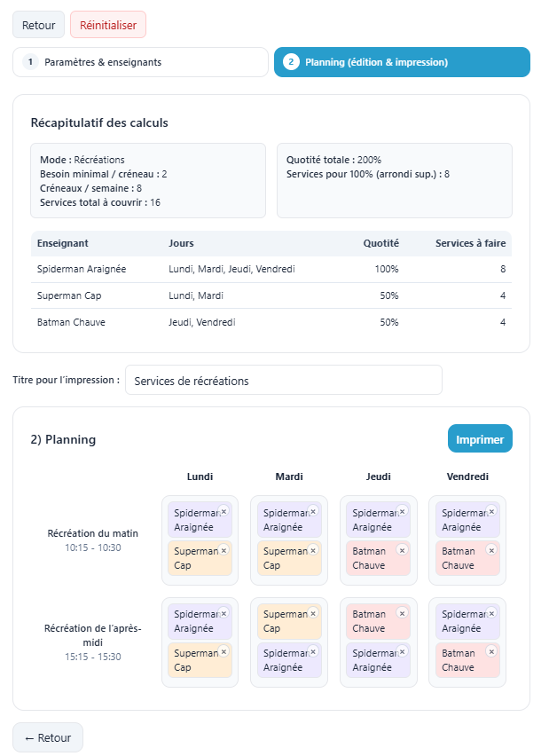The height and width of the screenshot is (756, 549).
Task: Click the top Retour button
Action: (x=38, y=25)
